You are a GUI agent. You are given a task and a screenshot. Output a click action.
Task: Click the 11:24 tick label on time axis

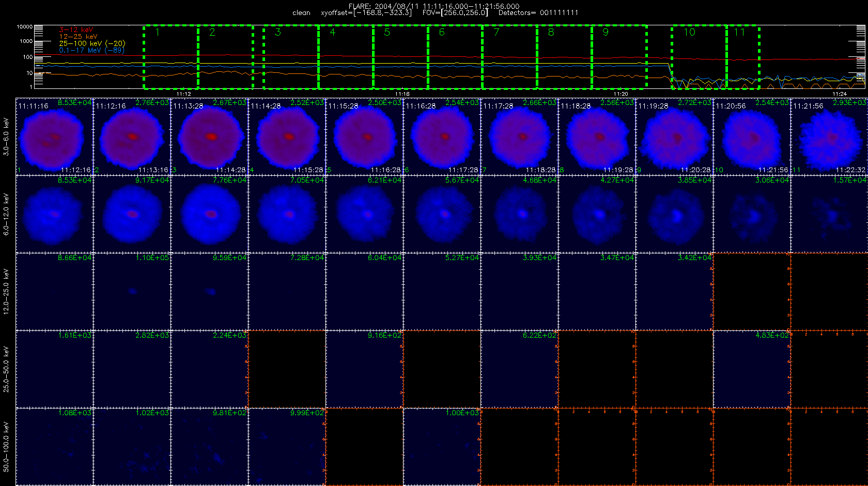tap(840, 94)
